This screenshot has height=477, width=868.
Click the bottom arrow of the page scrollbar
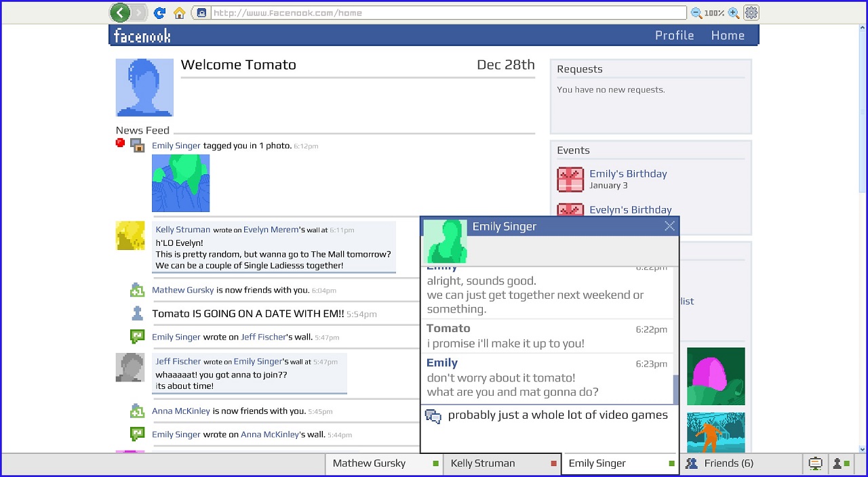[862, 449]
